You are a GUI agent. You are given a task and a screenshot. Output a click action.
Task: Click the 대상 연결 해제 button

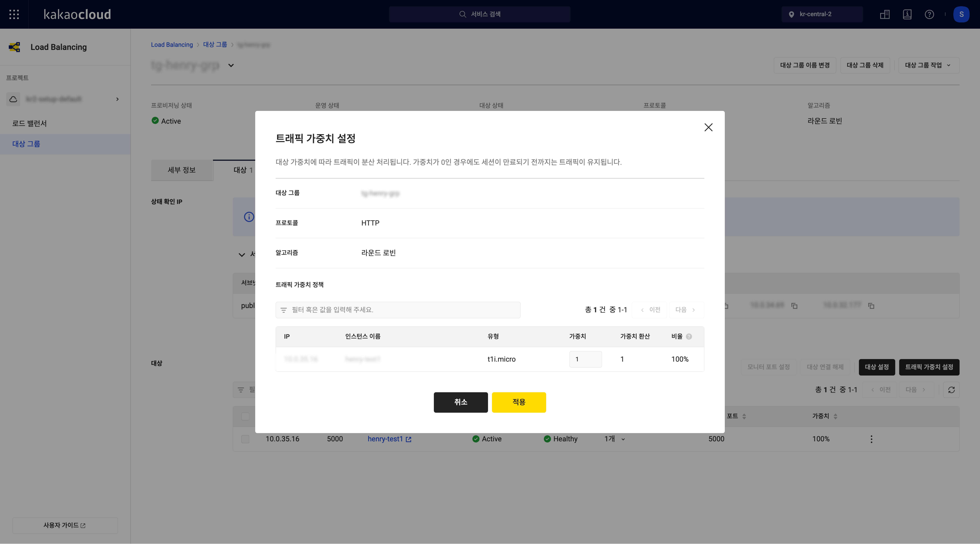tap(825, 367)
